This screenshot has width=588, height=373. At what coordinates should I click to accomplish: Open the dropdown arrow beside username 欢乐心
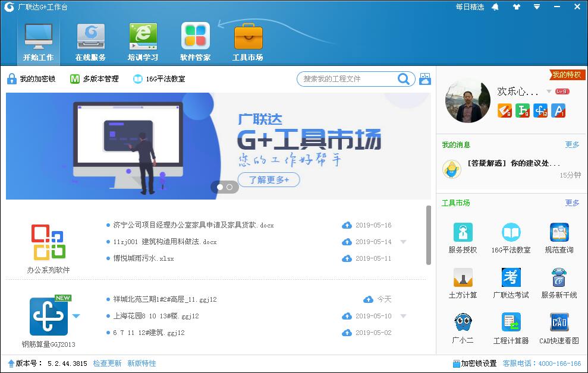(549, 91)
